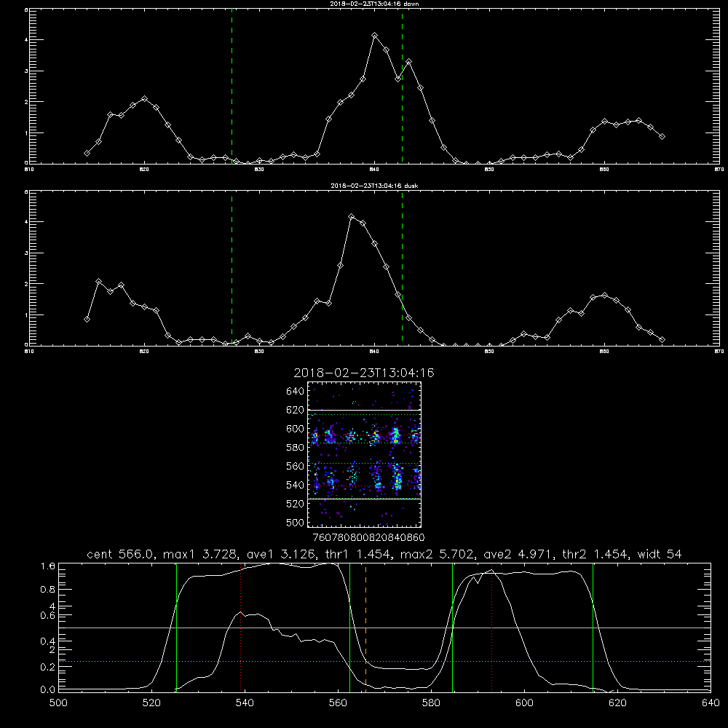Select the green line near 525 in bottom plot
The width and height of the screenshot is (728, 728).
coord(176,628)
